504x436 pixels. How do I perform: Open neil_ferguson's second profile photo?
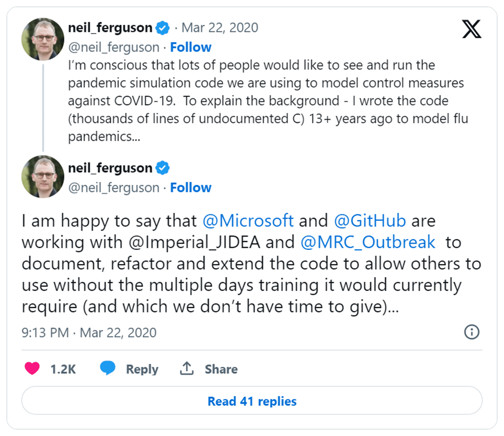coord(43,176)
